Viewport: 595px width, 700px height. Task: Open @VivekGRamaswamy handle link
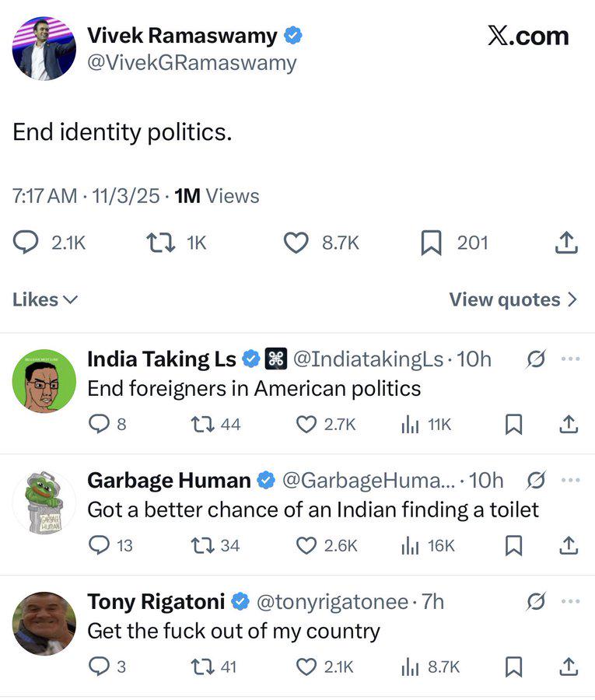(191, 62)
